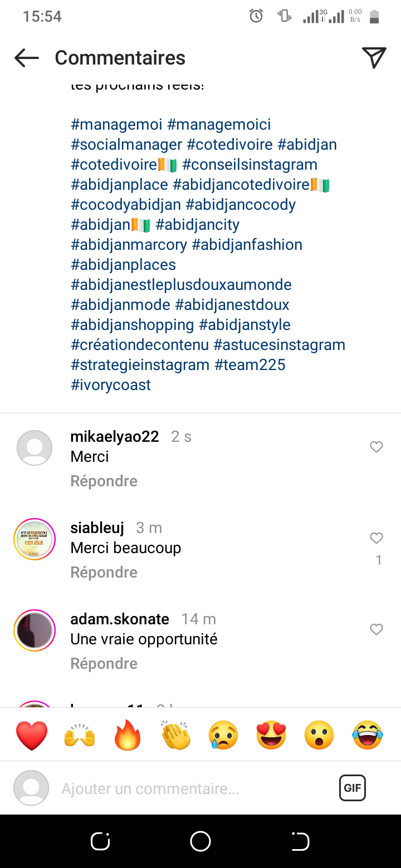401x868 pixels.
Task: Like mikaelyao22's comment with heart
Action: (x=376, y=447)
